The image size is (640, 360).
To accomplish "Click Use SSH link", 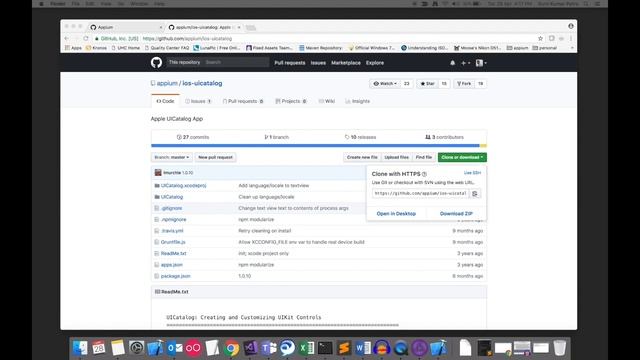I will (472, 173).
